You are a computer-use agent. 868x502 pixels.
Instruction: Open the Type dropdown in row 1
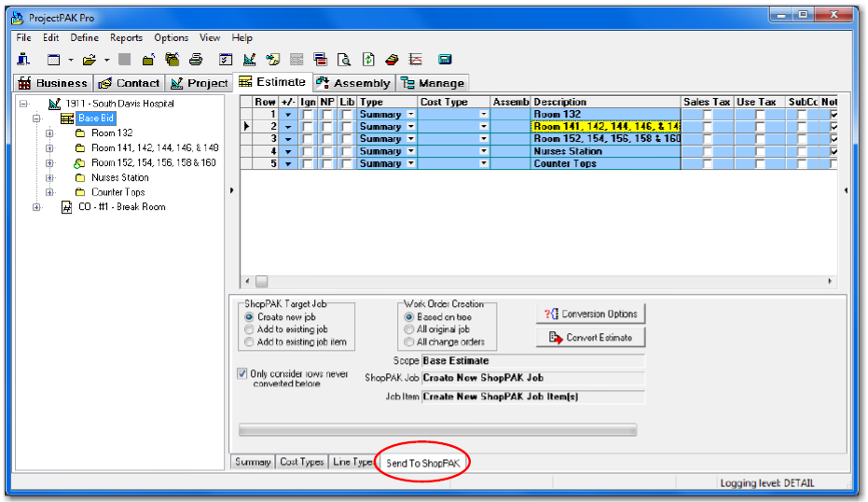410,114
